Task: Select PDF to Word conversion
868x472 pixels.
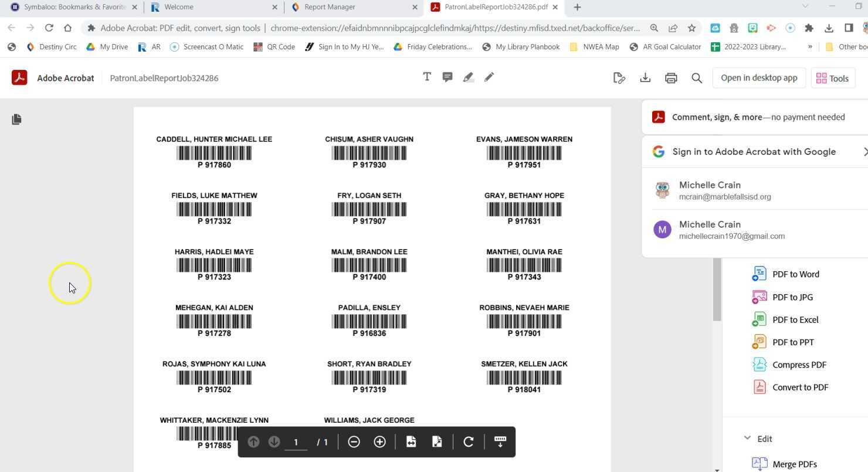Action: [795, 274]
